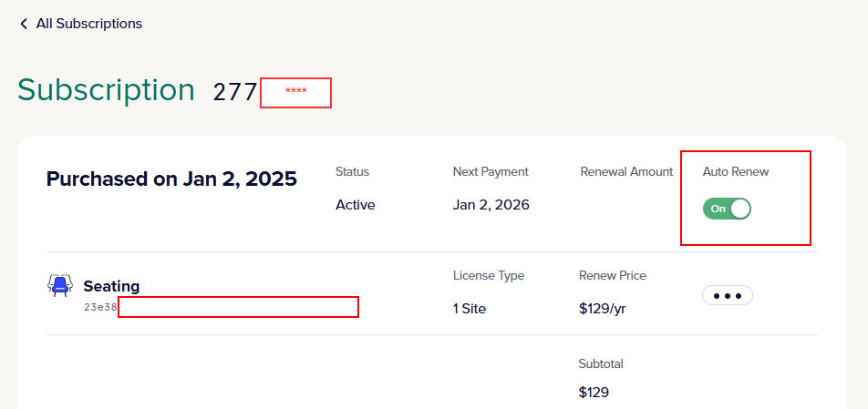Click the Subtotal label
The height and width of the screenshot is (409, 868).
[600, 363]
